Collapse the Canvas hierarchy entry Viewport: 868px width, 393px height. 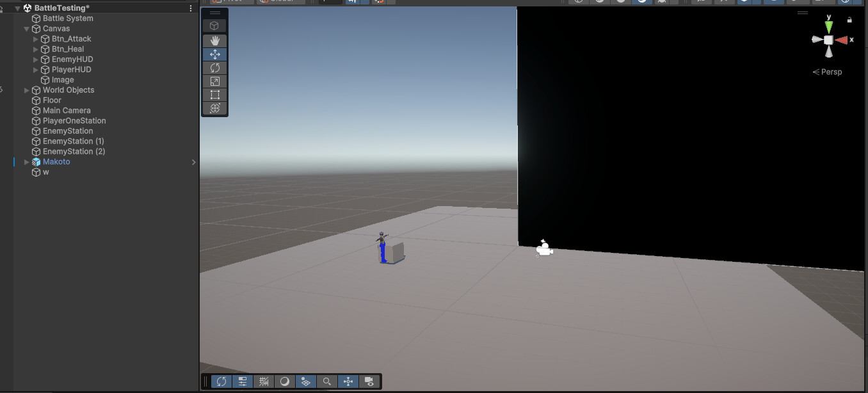pos(26,28)
